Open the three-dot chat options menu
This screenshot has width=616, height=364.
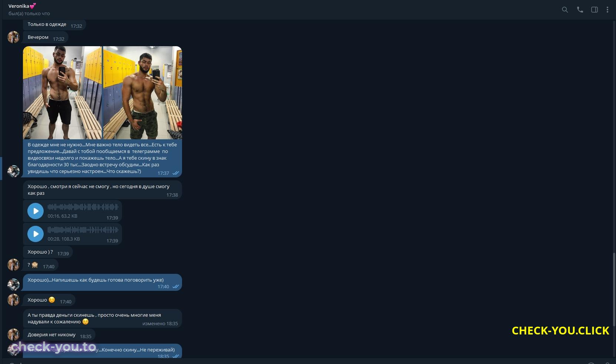tap(607, 10)
